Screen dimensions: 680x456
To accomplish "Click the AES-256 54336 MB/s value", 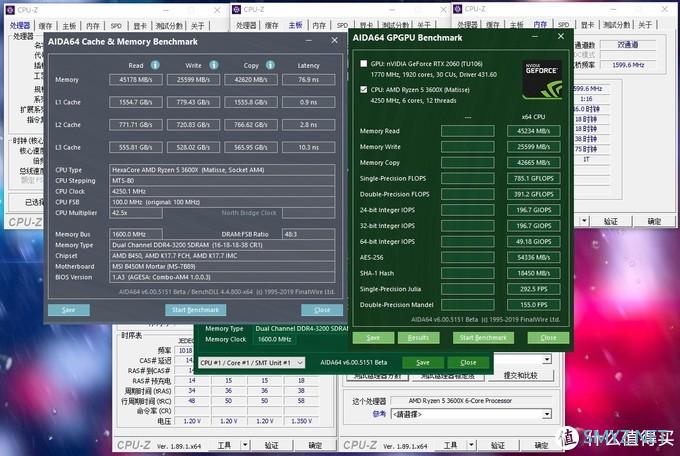I will coord(533,257).
